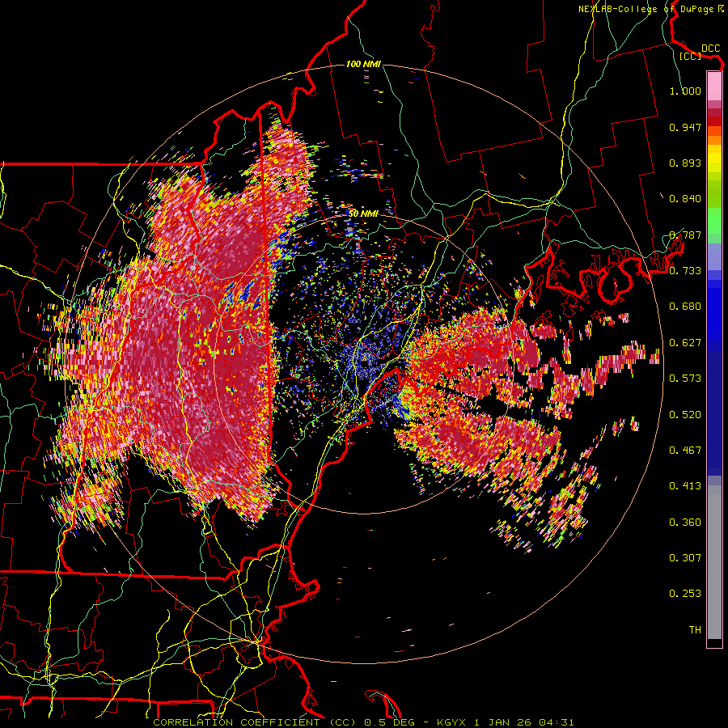Click the 0.840 legend value
The height and width of the screenshot is (728, 728).
[x=685, y=199]
